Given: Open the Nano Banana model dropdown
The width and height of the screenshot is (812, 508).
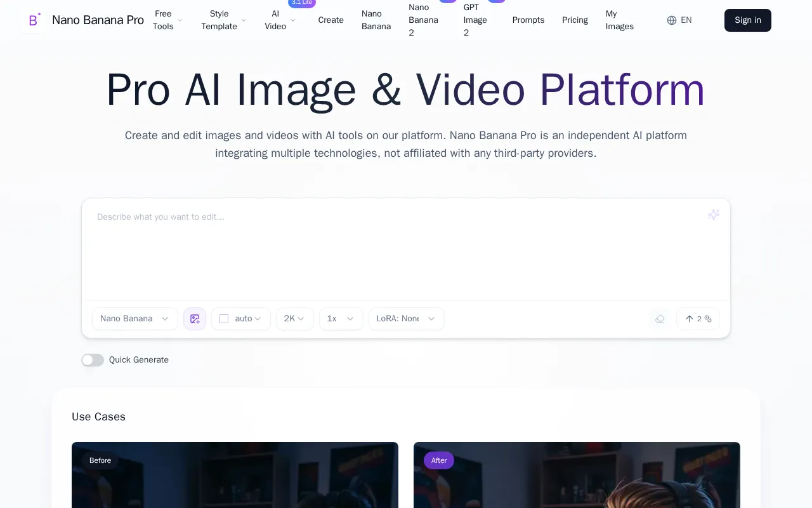Looking at the screenshot, I should point(135,319).
